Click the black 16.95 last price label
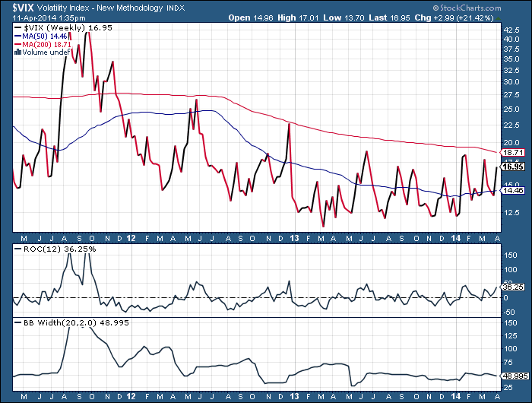 click(x=515, y=167)
